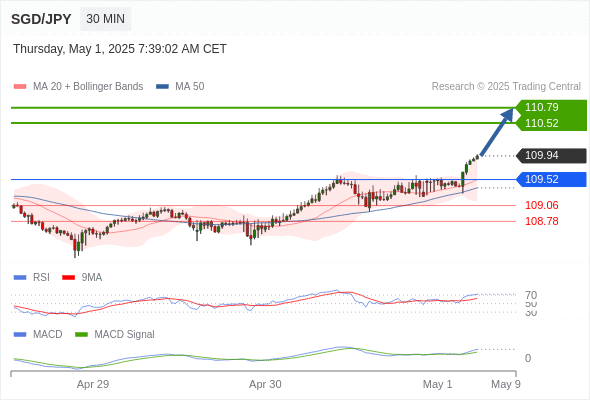Select the Apr 29 date axis marker
590x400 pixels.
point(93,384)
